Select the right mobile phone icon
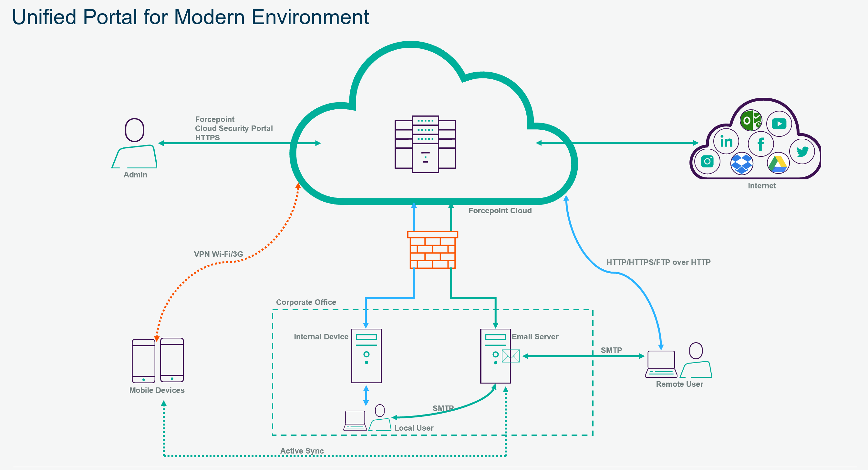The height and width of the screenshot is (470, 868). pyautogui.click(x=172, y=360)
